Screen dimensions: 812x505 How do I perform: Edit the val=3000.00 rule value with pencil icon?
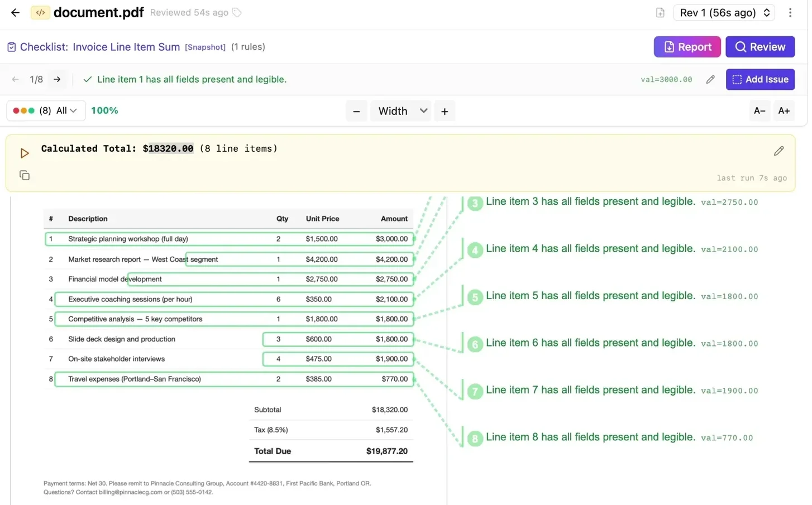pos(710,79)
